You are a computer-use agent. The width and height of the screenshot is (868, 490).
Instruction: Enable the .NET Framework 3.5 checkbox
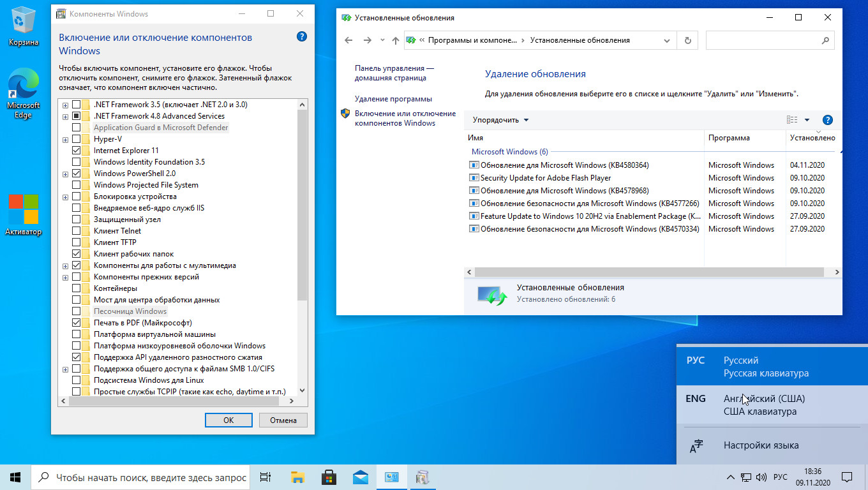click(77, 105)
